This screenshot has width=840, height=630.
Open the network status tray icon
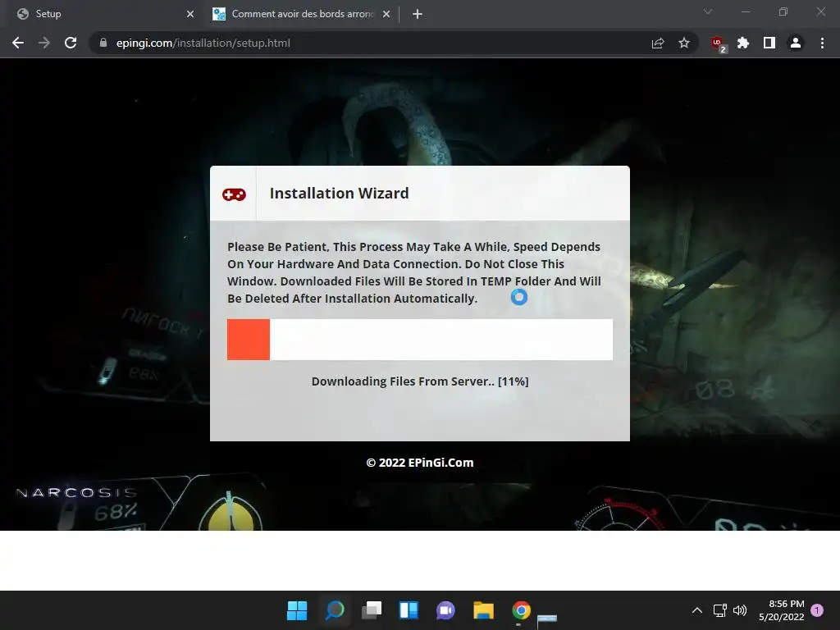coord(720,610)
